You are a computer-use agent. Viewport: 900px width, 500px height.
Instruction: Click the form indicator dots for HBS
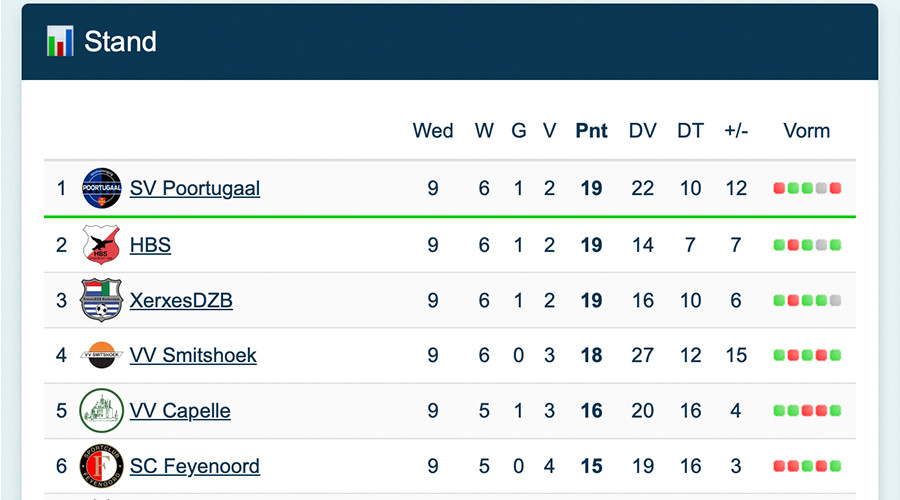click(x=807, y=244)
